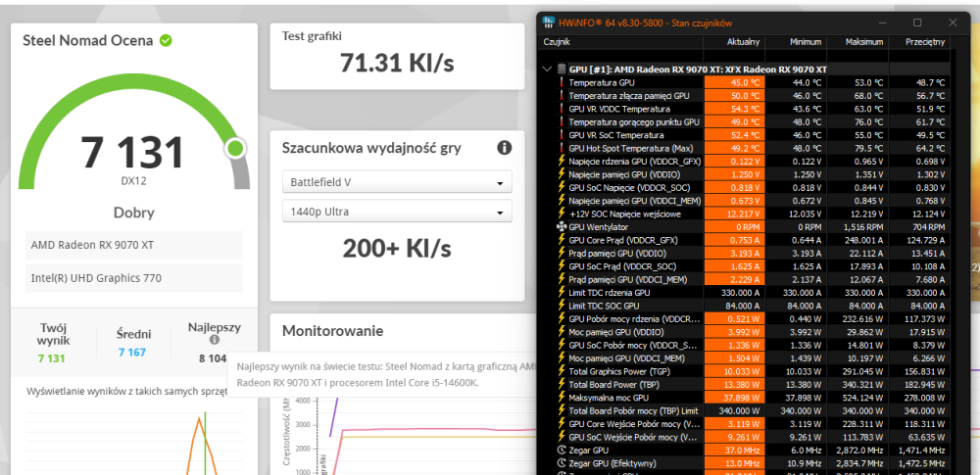
Task: Click fan icon beside GPU Wentylator
Action: click(561, 227)
